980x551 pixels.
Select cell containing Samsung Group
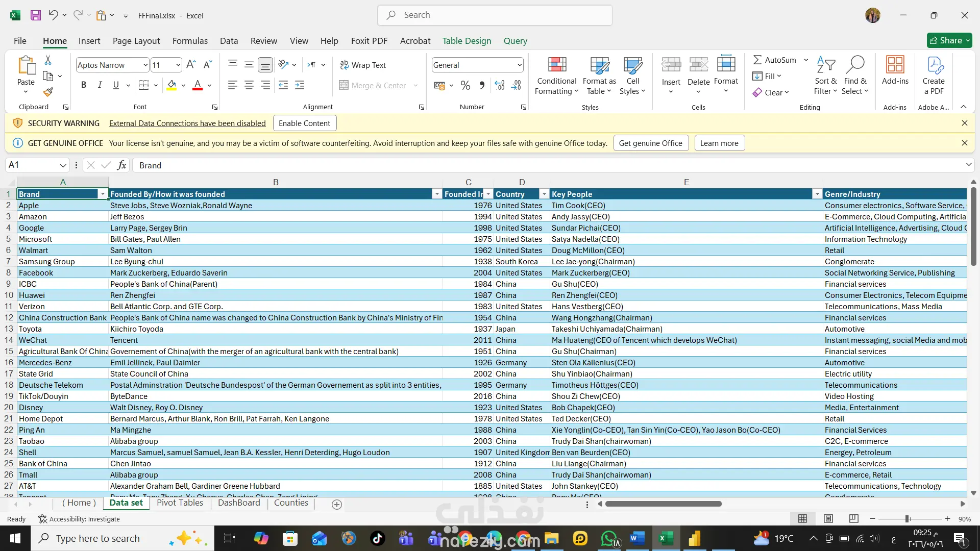pos(63,261)
